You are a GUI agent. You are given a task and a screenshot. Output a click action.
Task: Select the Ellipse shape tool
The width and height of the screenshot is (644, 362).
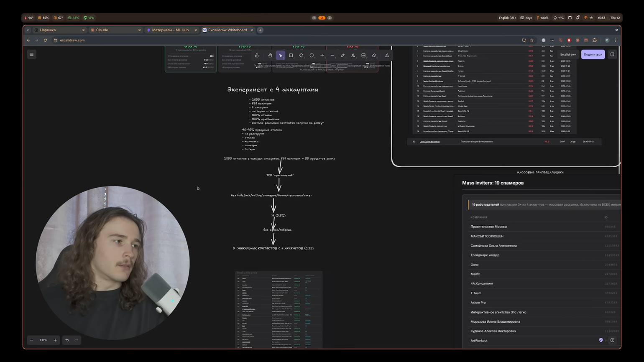pos(312,56)
